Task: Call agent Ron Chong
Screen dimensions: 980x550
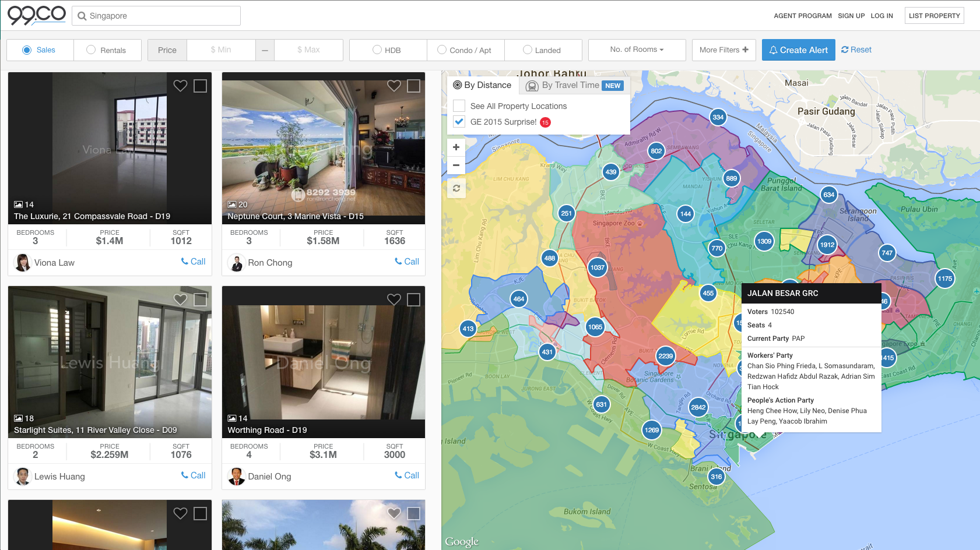Action: pyautogui.click(x=407, y=262)
